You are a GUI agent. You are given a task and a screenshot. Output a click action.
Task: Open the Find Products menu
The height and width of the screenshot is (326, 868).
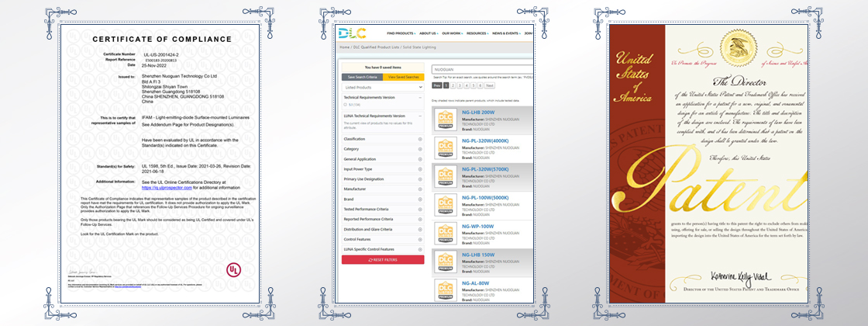pos(401,33)
